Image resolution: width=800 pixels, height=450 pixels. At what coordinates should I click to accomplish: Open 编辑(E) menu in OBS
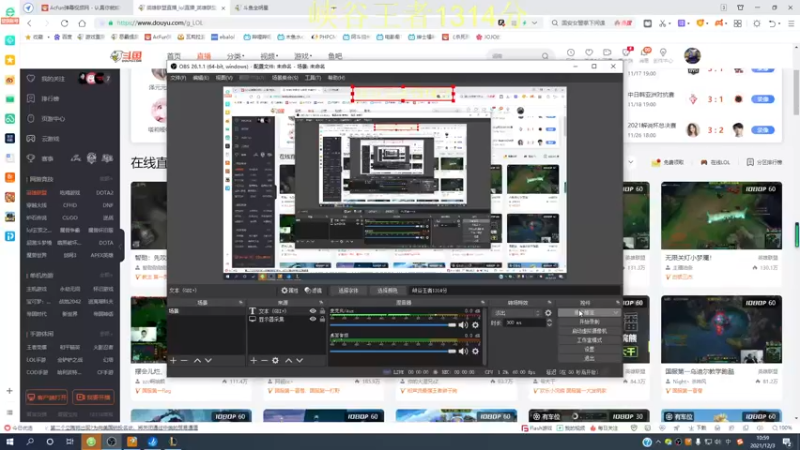coord(201,78)
